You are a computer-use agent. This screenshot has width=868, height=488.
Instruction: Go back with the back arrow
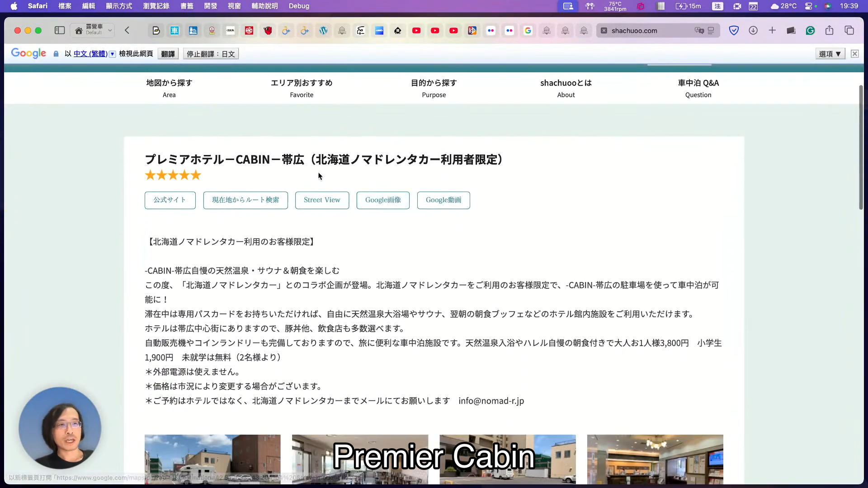click(x=127, y=30)
